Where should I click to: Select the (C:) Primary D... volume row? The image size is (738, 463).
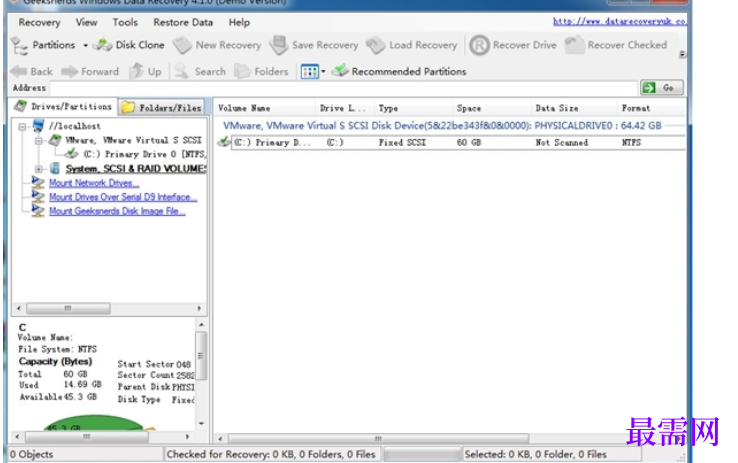(x=451, y=143)
